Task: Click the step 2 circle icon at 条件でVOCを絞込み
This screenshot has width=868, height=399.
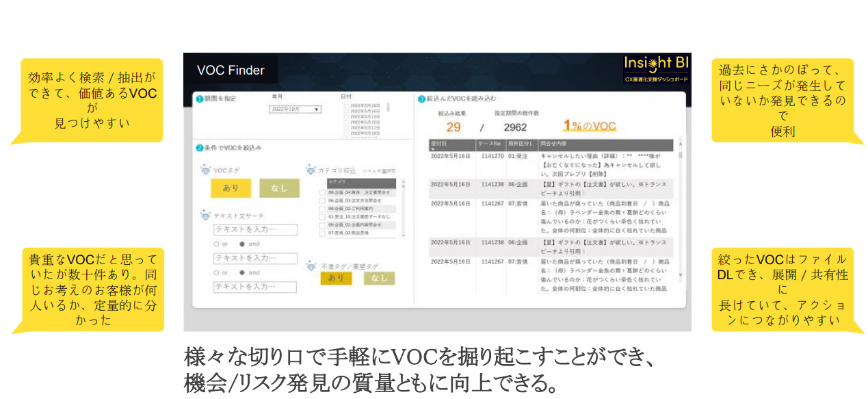Action: (x=199, y=148)
